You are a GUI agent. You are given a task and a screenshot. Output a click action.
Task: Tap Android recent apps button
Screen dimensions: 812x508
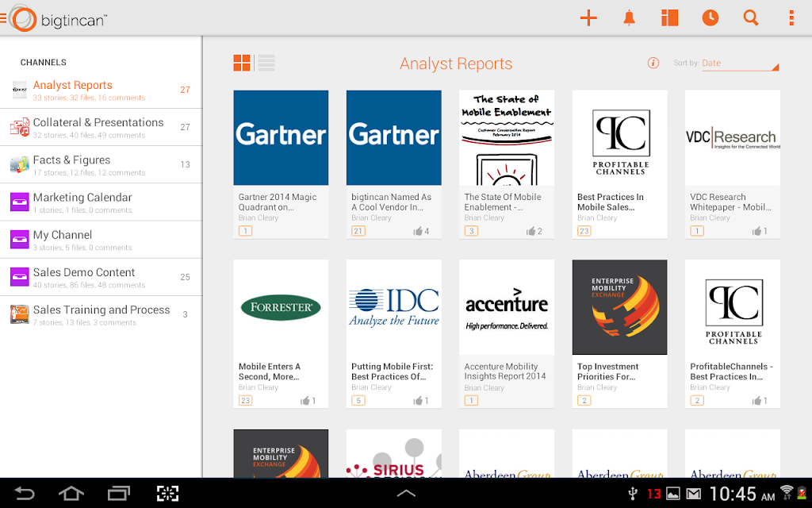coord(119,494)
